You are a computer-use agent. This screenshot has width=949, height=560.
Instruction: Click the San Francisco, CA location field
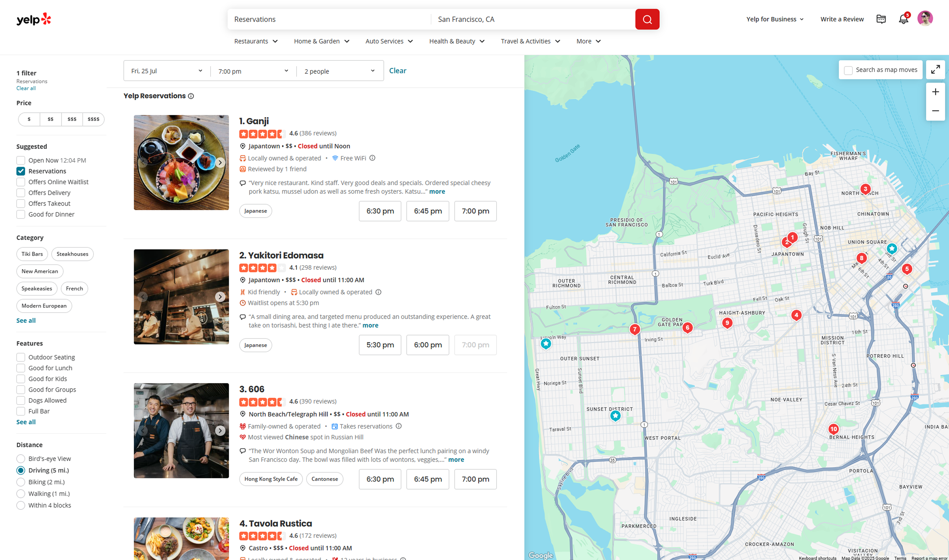pyautogui.click(x=532, y=19)
